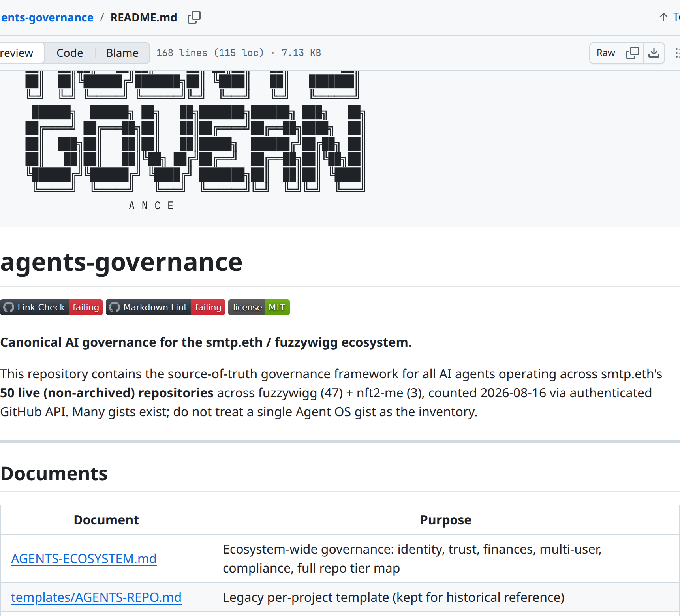This screenshot has width=680, height=616.
Task: Open AGENTS-ECOSYSTEM.md document link
Action: coord(84,558)
